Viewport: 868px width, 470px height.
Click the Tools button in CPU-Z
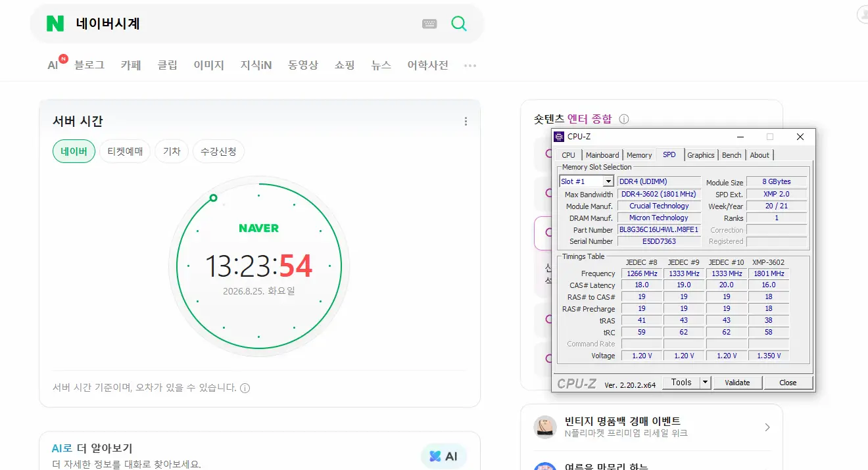pos(681,382)
